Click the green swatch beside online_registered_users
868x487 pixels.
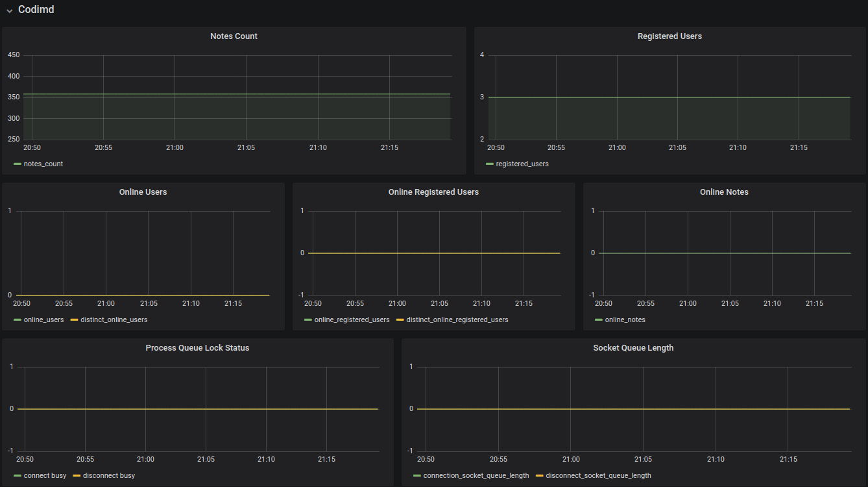(308, 320)
